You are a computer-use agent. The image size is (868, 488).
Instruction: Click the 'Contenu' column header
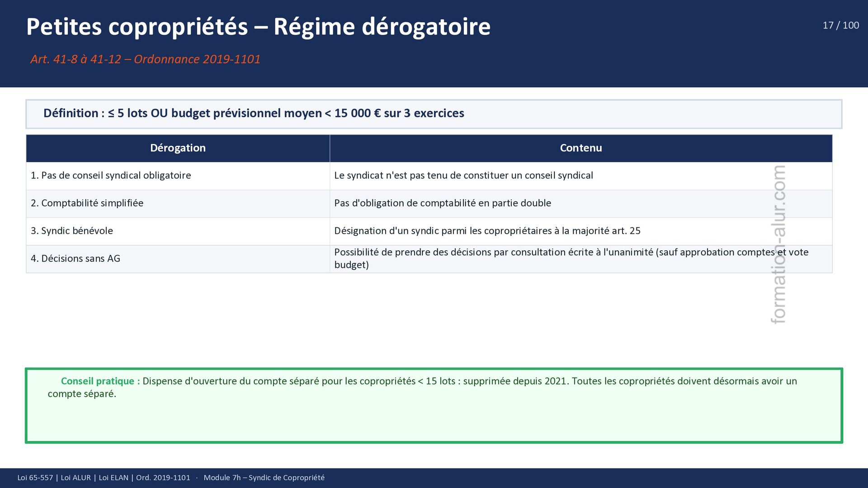coord(580,148)
